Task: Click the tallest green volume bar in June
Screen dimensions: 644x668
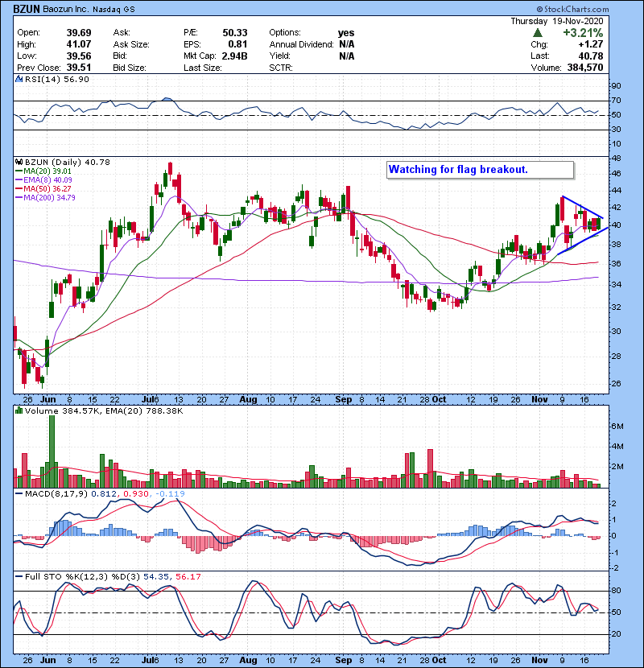Action: click(x=52, y=452)
